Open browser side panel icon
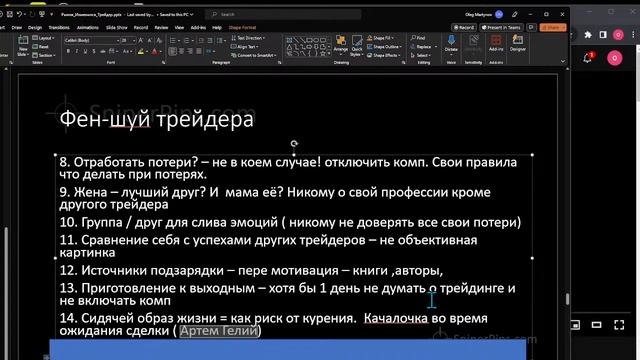The image size is (640, 360). (x=603, y=35)
